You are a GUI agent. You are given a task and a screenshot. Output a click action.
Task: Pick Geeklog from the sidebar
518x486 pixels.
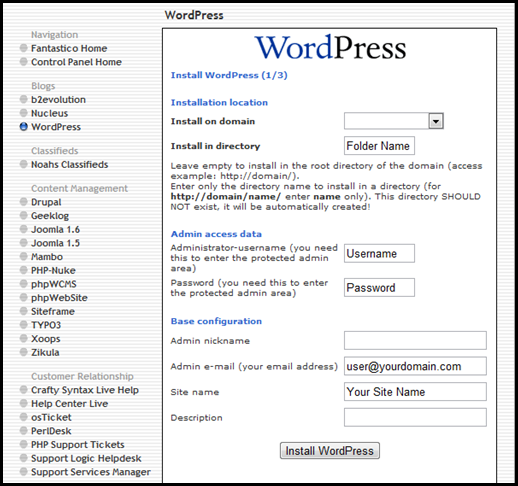50,216
